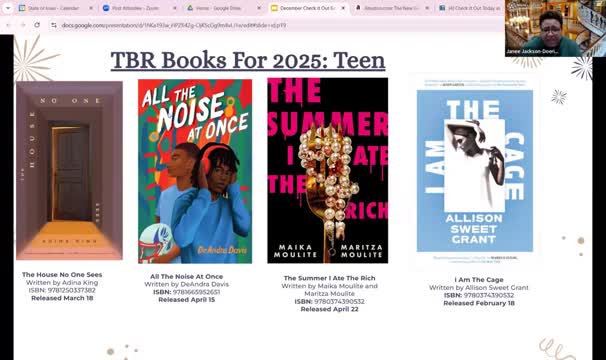Click the presenter name label on video
The height and width of the screenshot is (360, 606).
click(532, 51)
